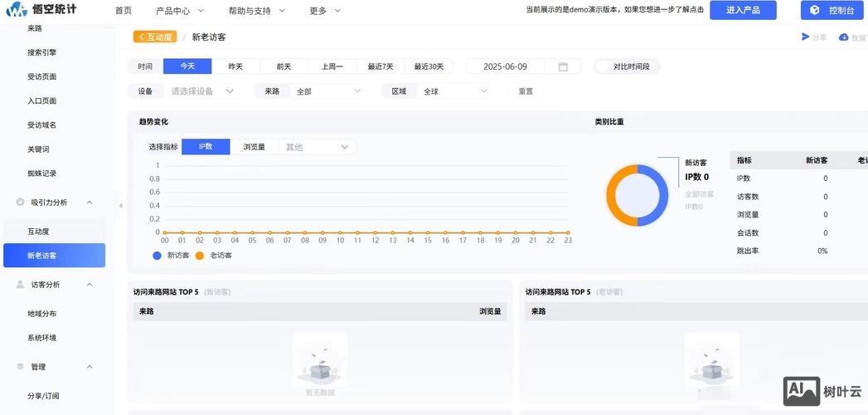
Task: Open 蜘蛛记录 in the sidebar
Action: (x=42, y=173)
